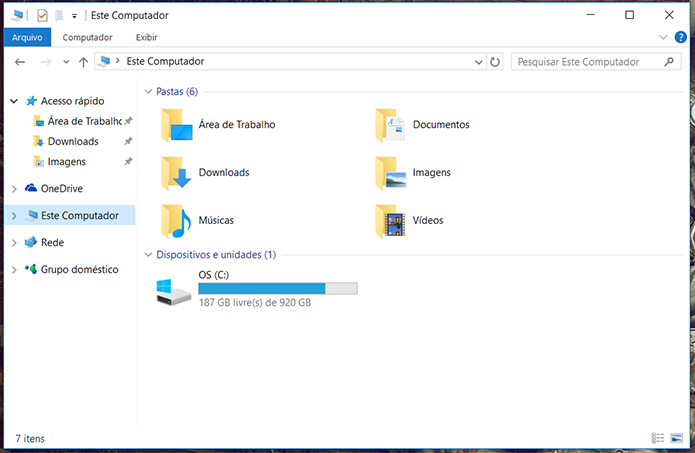The height and width of the screenshot is (453, 695).
Task: Expand the OneDrive tree node
Action: 14,189
